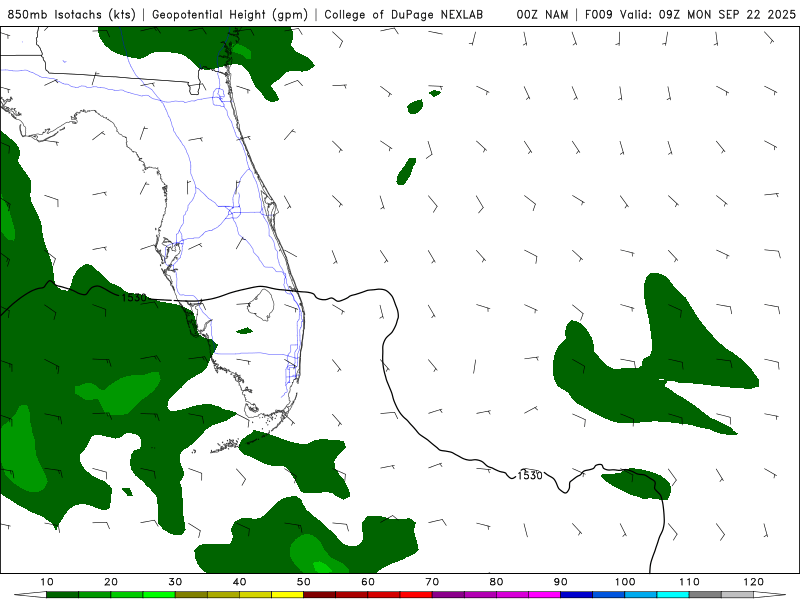Select the dark blue 90-95 kt legend swatch
The width and height of the screenshot is (800, 600).
[577, 595]
